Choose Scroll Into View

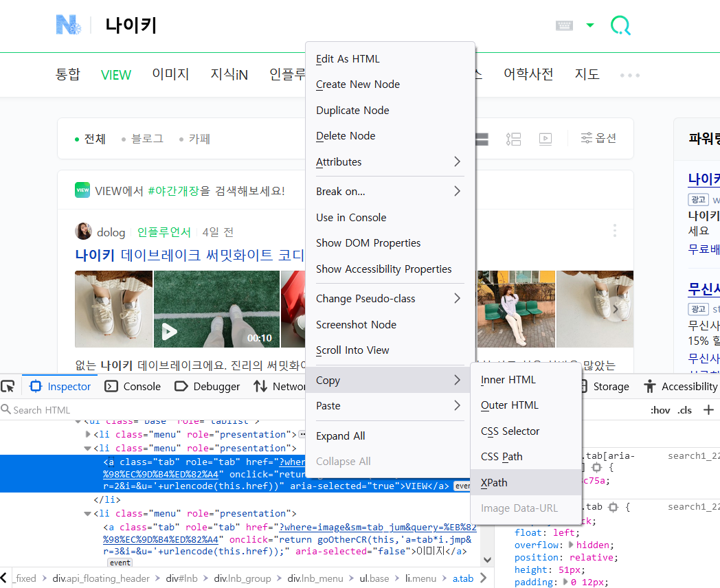[390, 350]
